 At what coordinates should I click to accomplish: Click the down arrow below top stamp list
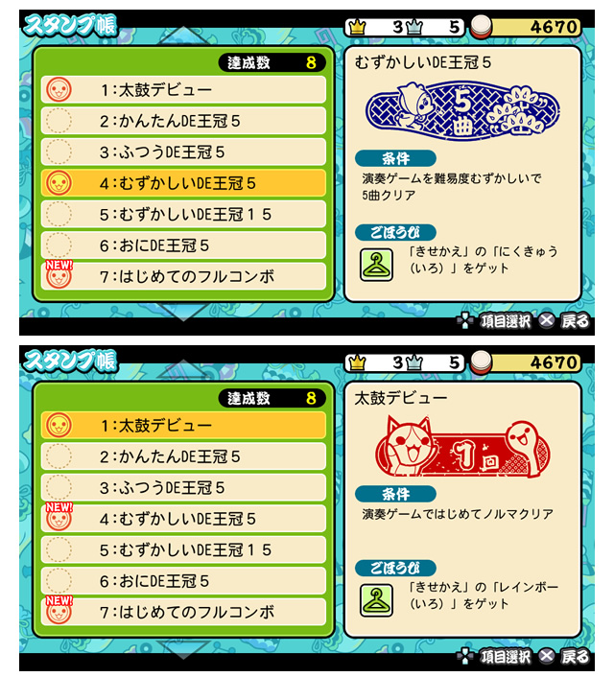[x=183, y=313]
